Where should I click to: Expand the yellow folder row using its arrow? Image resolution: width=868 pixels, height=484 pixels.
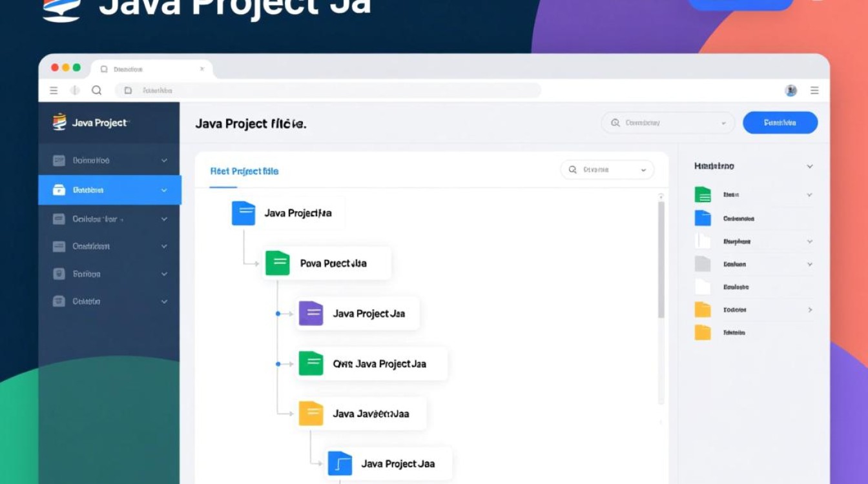810,310
